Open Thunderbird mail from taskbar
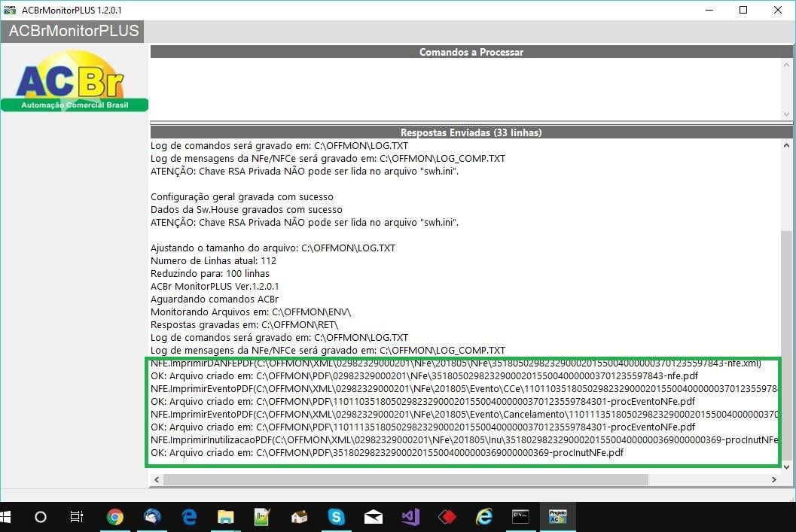Image resolution: width=796 pixels, height=532 pixels. 152,517
